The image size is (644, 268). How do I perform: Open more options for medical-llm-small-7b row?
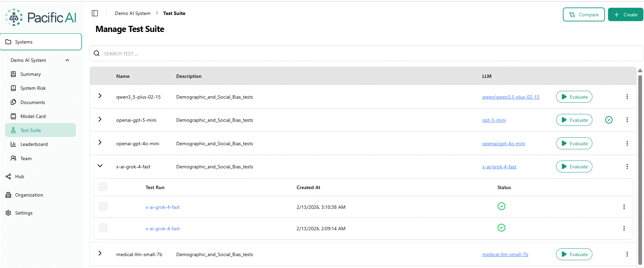pyautogui.click(x=627, y=254)
